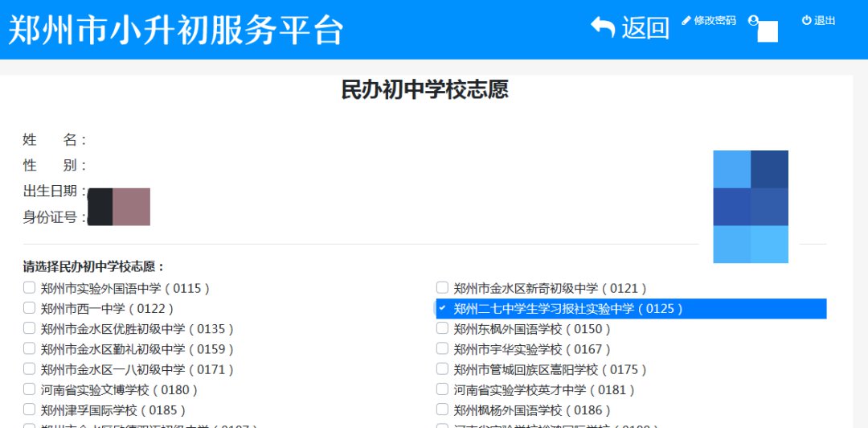This screenshot has height=428, width=868.
Task: Uncheck 郑州二七中学生学习报社实验中学 (0125)
Action: coord(442,307)
